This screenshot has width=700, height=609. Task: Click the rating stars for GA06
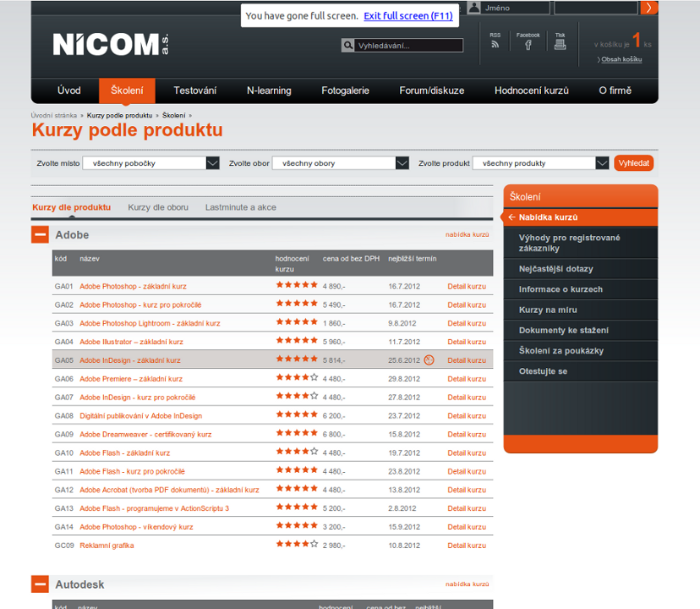[x=297, y=377]
